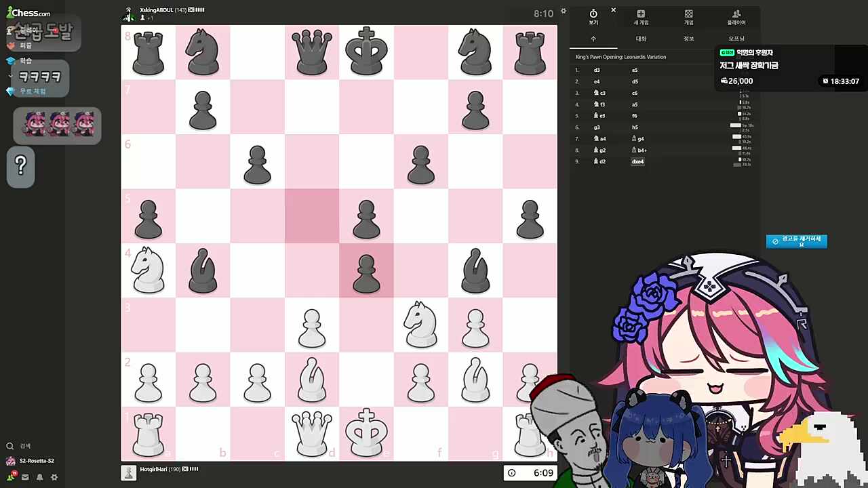Screen dimensions: 868x488
Task: Jump to black's move f6 in row 5
Action: click(635, 116)
